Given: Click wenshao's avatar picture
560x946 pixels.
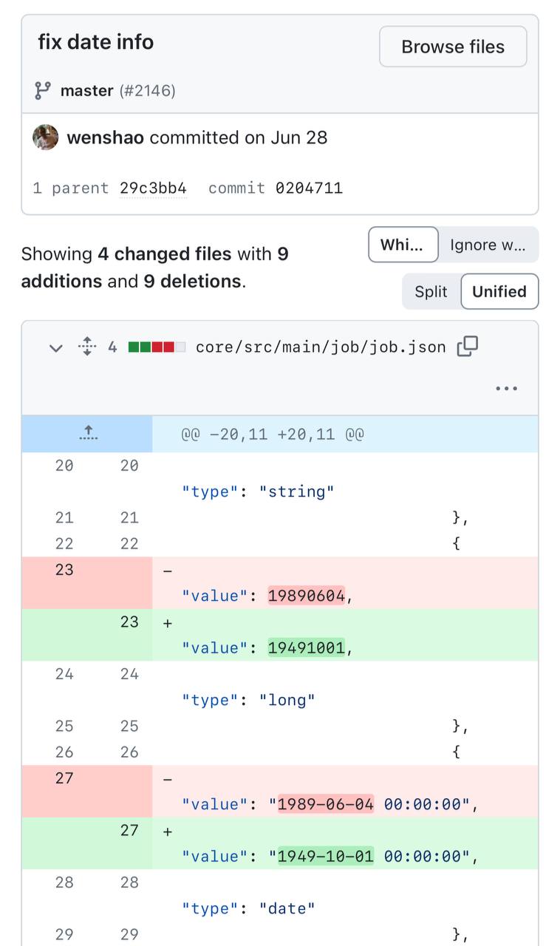Looking at the screenshot, I should [46, 137].
